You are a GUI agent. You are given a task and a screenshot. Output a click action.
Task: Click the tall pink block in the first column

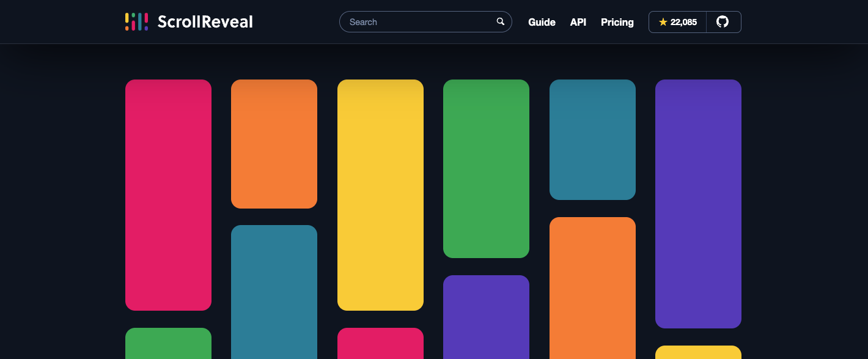(x=168, y=195)
